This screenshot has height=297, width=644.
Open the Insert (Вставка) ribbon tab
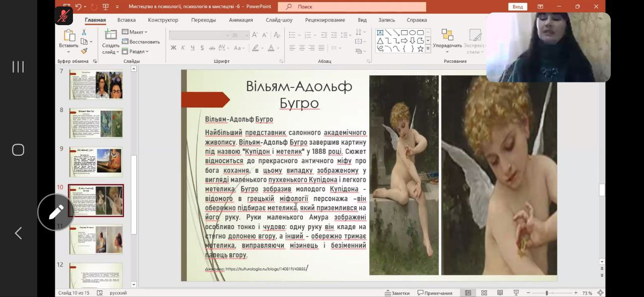pos(126,20)
